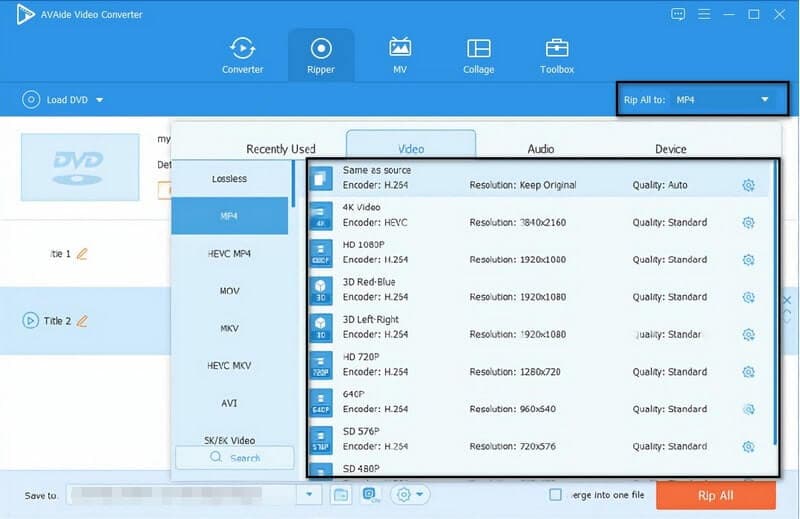Expand the Save to path dropdown
800x519 pixels.
309,494
